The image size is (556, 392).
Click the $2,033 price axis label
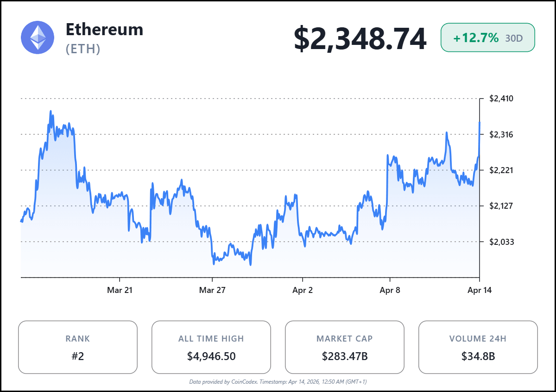[x=501, y=242]
